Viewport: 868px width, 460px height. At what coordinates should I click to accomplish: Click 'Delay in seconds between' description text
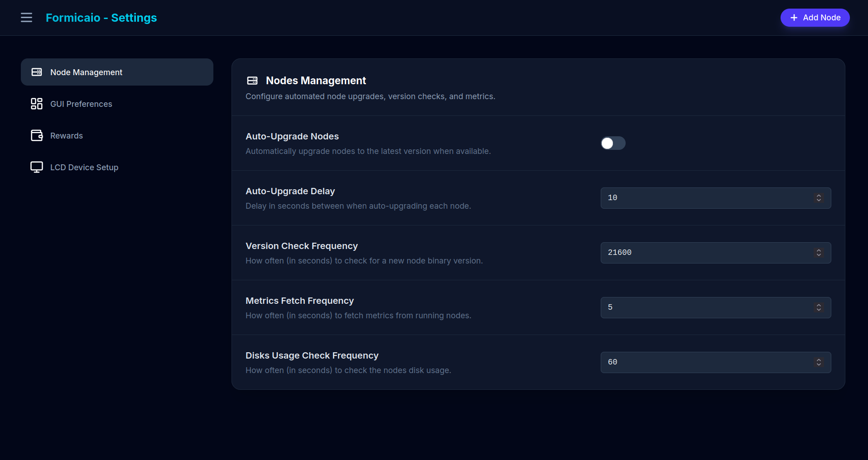[x=358, y=206]
